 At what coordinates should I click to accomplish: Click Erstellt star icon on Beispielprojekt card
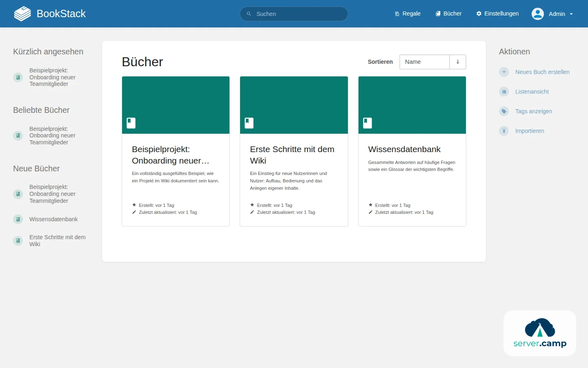[134, 205]
